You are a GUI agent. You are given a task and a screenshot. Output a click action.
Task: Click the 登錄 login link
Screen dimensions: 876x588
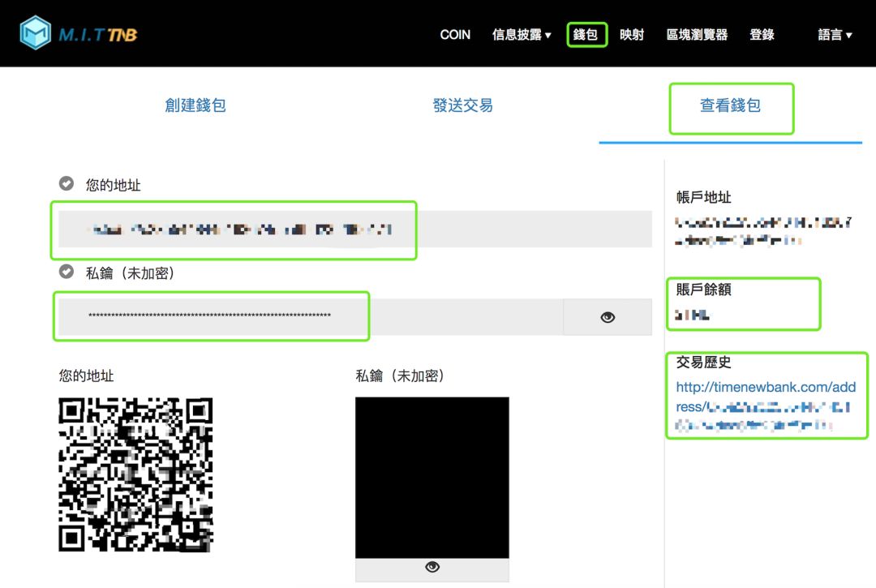tap(762, 34)
